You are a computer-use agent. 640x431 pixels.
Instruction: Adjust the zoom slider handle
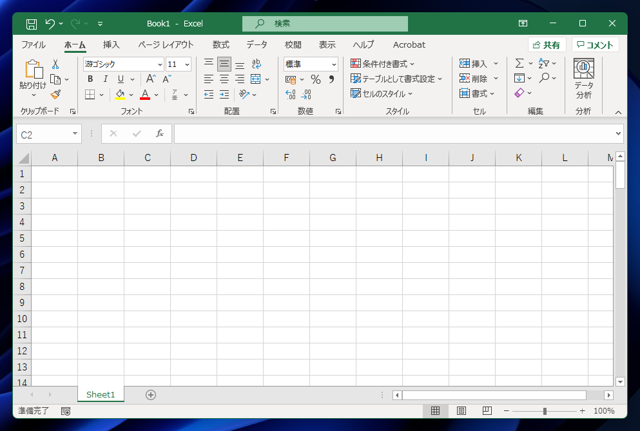[x=544, y=411]
